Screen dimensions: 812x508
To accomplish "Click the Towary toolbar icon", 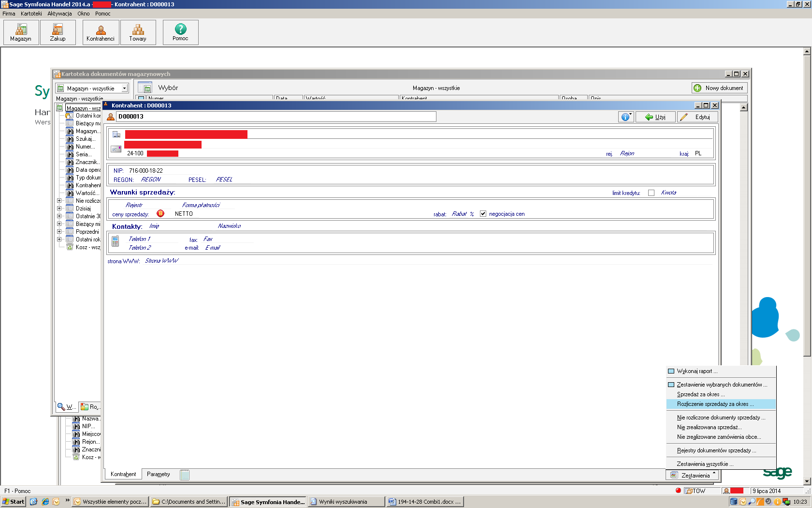I will [138, 32].
